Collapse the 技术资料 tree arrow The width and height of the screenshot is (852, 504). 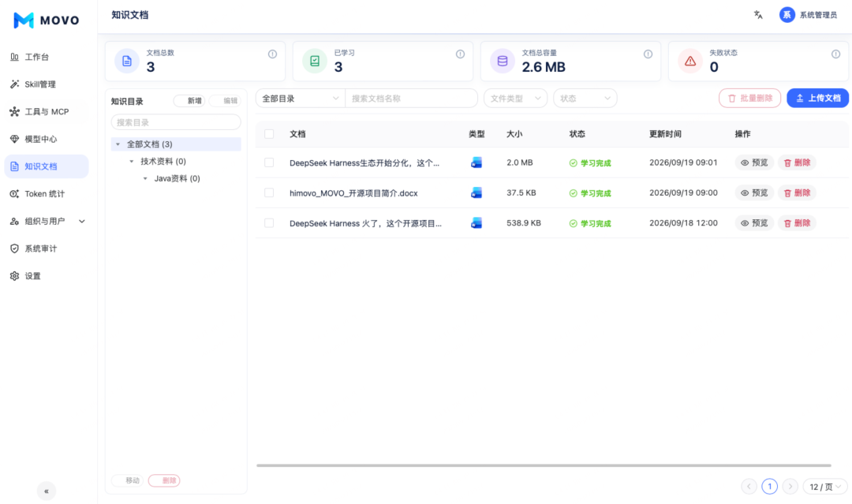point(132,162)
